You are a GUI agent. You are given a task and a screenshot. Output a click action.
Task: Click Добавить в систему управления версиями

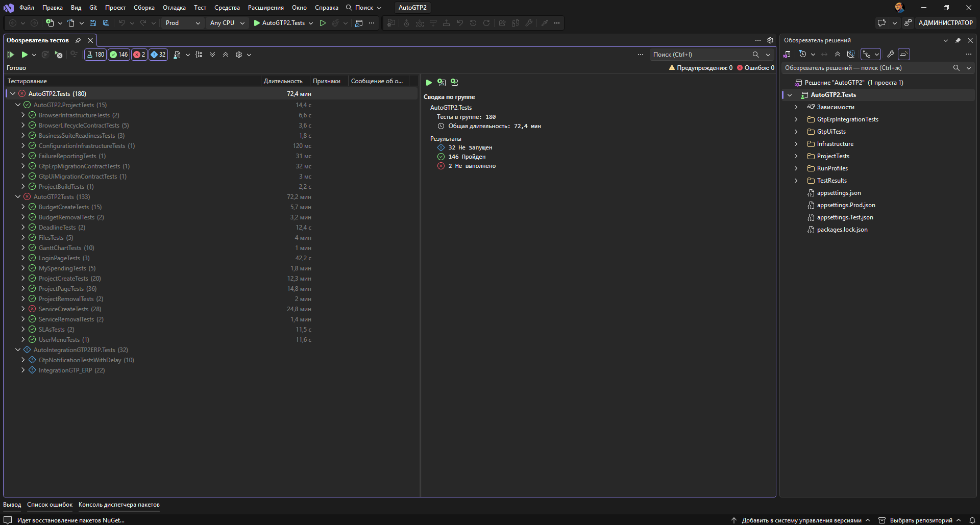(x=800, y=520)
